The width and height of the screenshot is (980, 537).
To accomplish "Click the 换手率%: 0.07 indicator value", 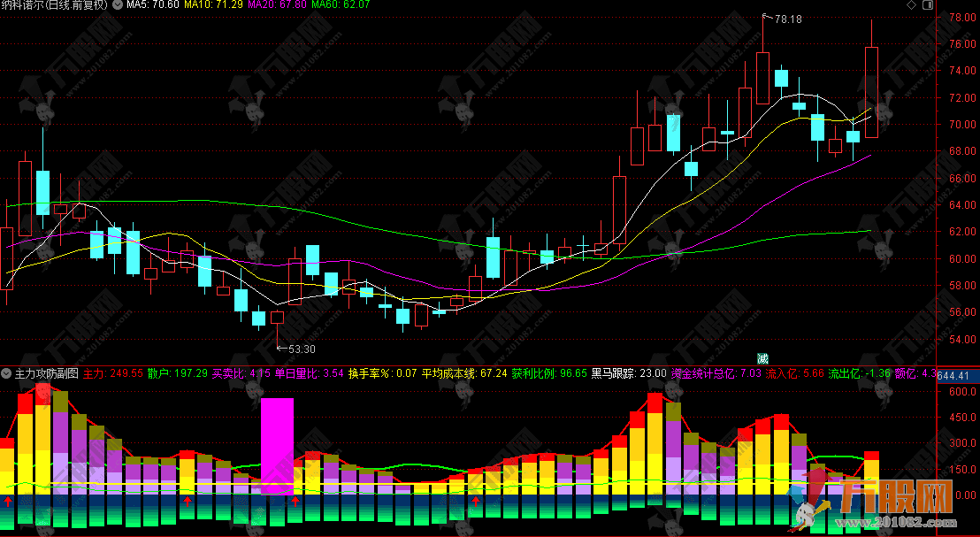I will tap(382, 374).
